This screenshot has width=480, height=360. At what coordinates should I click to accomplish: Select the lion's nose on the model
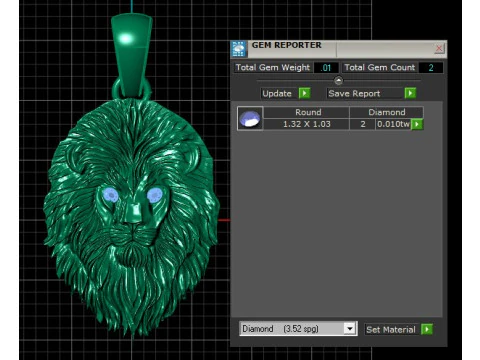(x=134, y=212)
